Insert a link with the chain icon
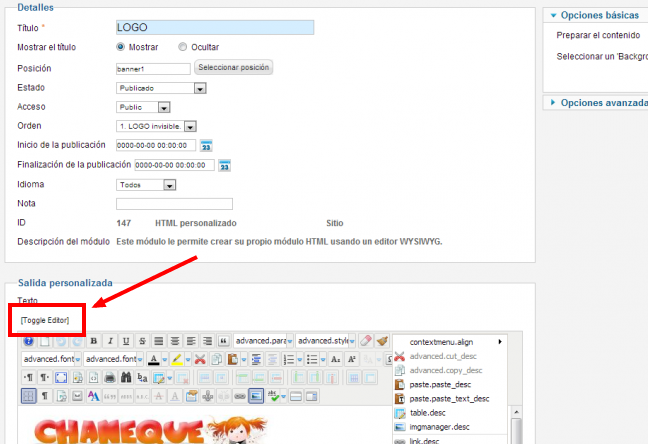This screenshot has width=648, height=444. tap(240, 396)
